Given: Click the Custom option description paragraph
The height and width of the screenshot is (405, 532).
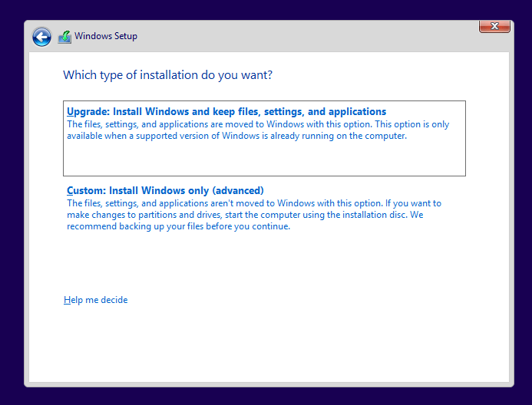Looking at the screenshot, I should coord(253,215).
